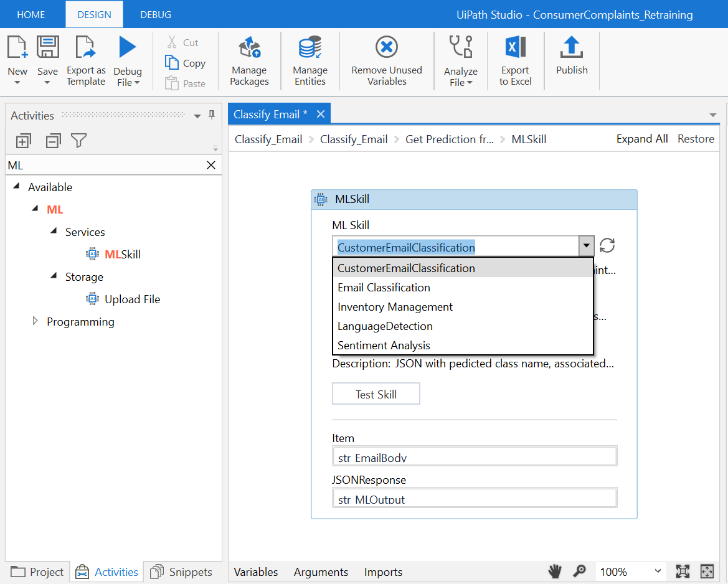The height and width of the screenshot is (584, 728).
Task: Choose Sentiment Analysis skill
Action: pyautogui.click(x=463, y=346)
